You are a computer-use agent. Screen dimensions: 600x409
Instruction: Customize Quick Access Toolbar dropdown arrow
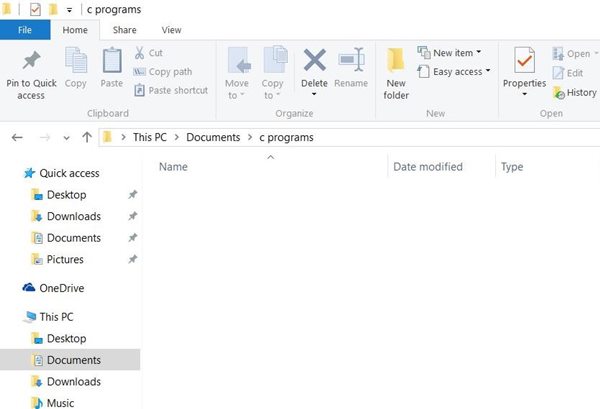[x=69, y=10]
